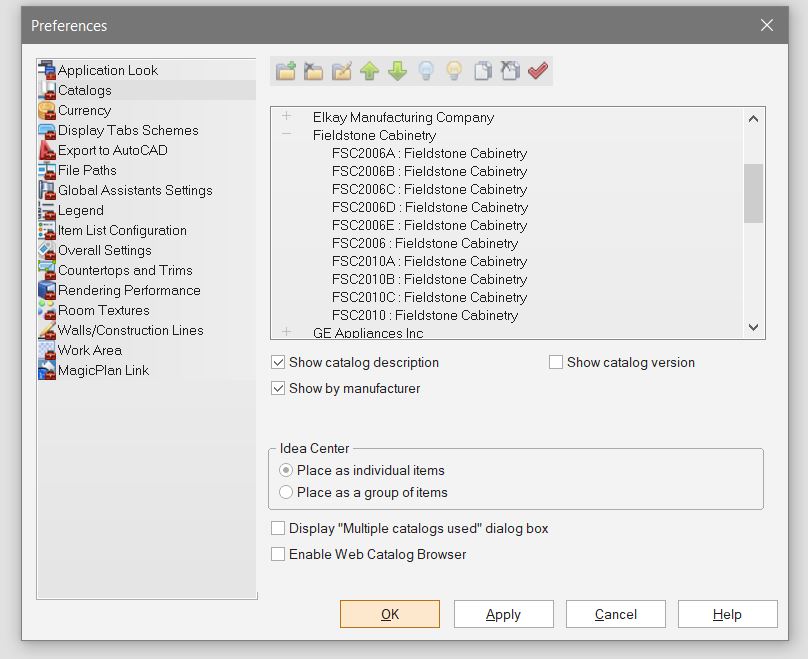808x659 pixels.
Task: Click the catalog list scrollbar thumb
Action: click(753, 193)
